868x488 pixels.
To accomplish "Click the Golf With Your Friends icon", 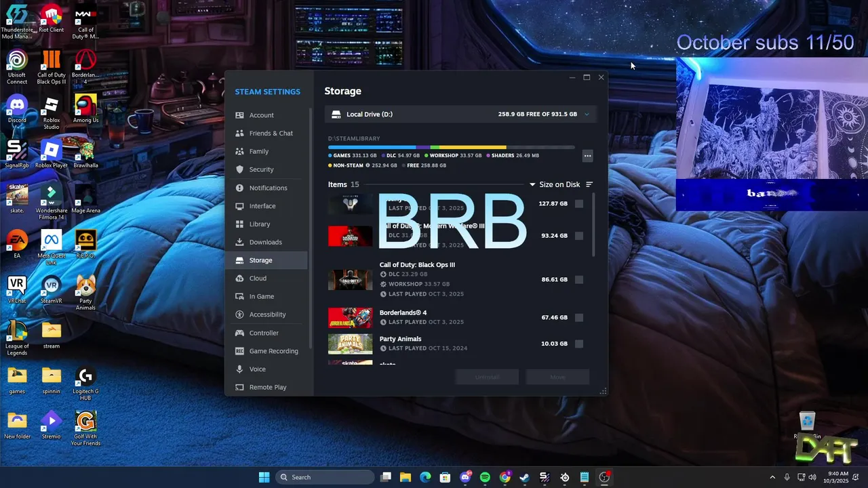I will point(86,429).
